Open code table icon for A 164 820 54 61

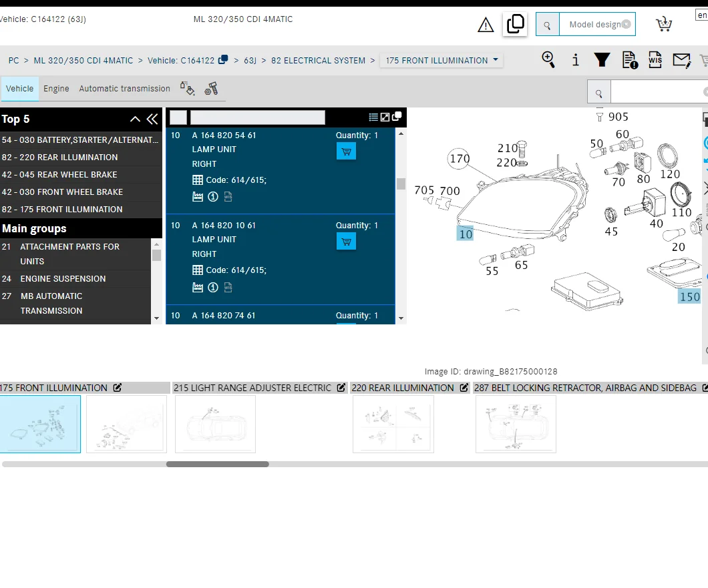point(197,180)
